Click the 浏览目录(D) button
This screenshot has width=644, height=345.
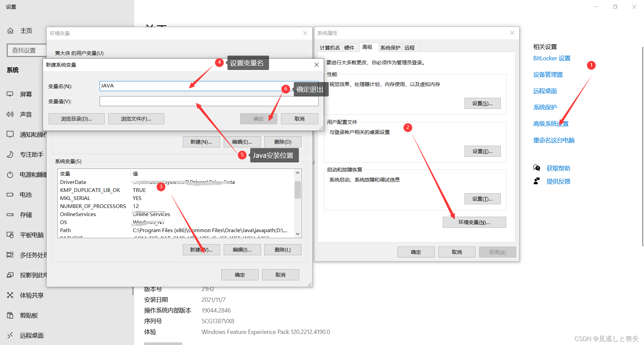[x=76, y=119]
